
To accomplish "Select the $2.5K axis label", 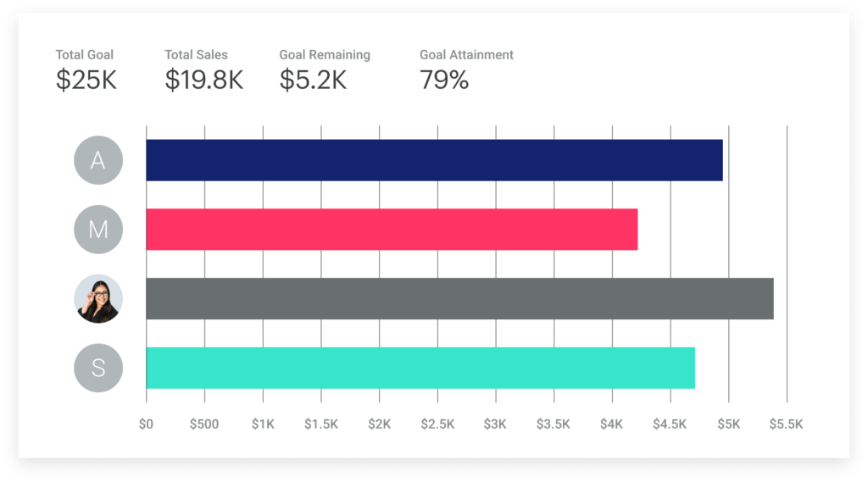I will pos(437,424).
